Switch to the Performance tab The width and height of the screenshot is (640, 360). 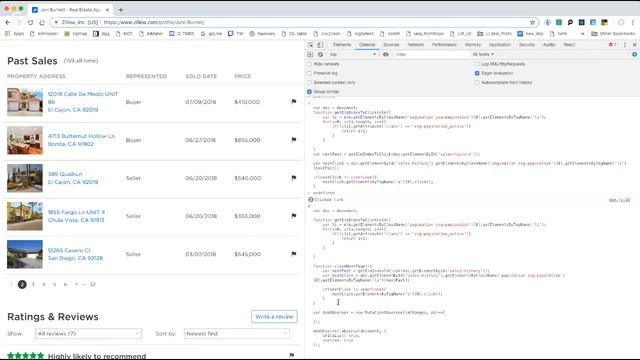[x=444, y=44]
